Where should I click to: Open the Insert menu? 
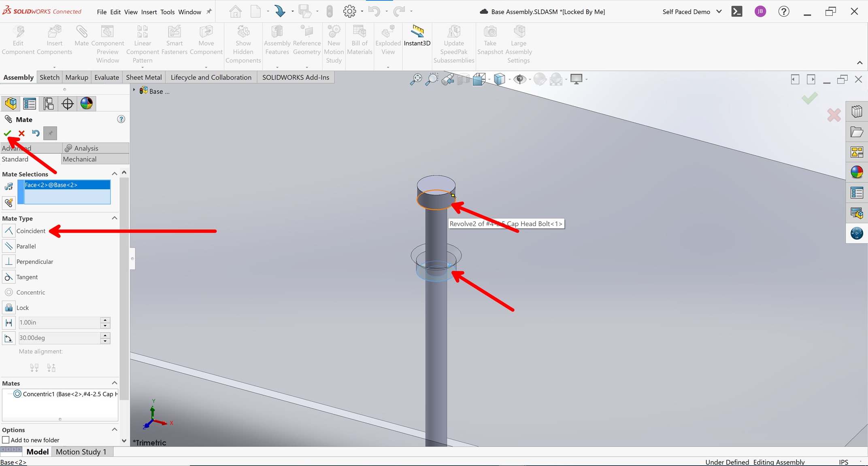[149, 12]
